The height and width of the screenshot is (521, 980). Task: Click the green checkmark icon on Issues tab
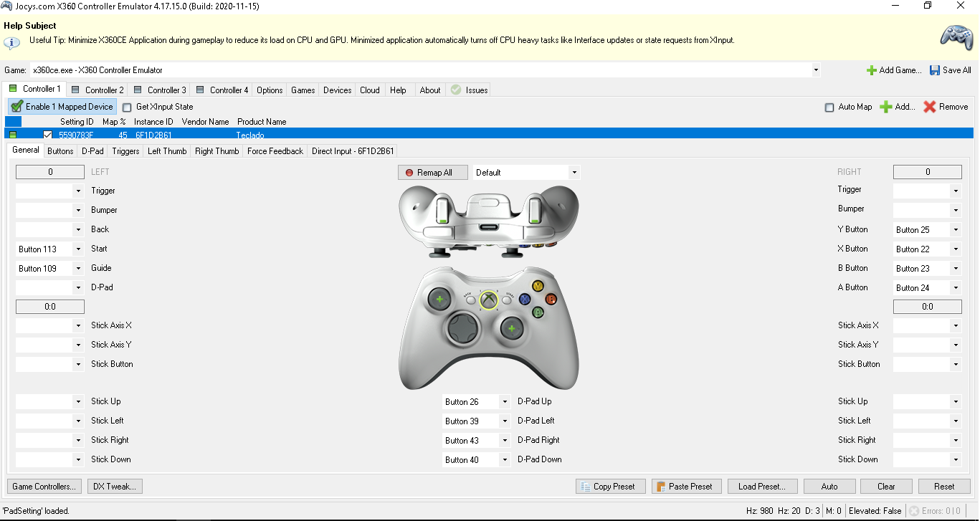456,90
